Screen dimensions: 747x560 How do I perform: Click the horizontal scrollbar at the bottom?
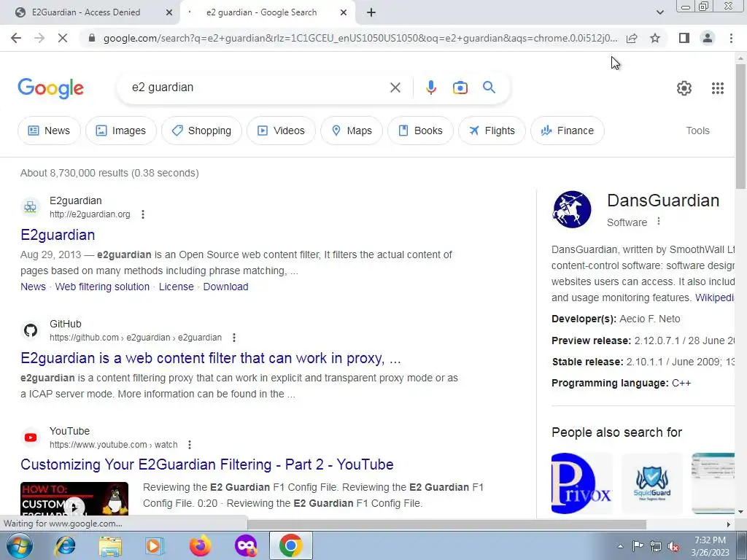446,524
